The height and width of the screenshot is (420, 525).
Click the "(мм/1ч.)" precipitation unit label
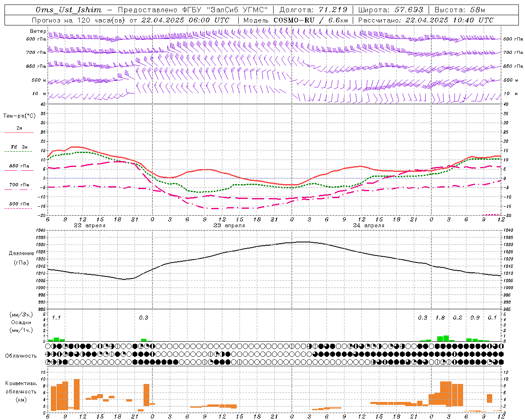[x=21, y=330]
